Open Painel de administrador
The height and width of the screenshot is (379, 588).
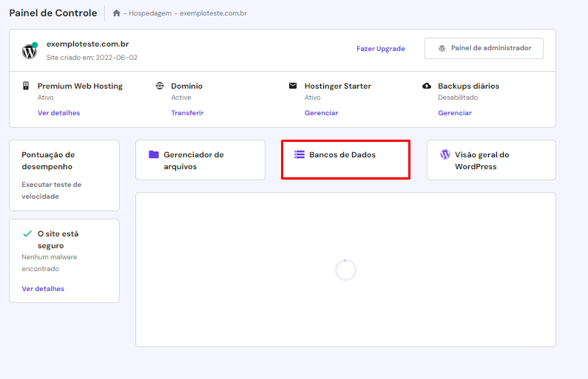pos(484,48)
